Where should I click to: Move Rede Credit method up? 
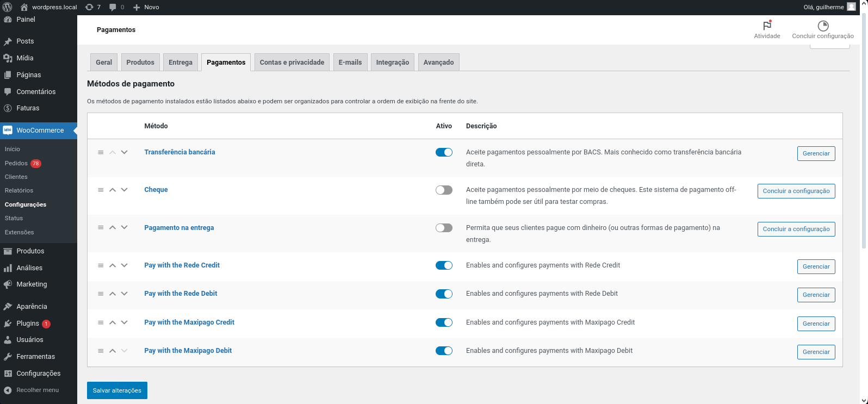click(x=113, y=265)
